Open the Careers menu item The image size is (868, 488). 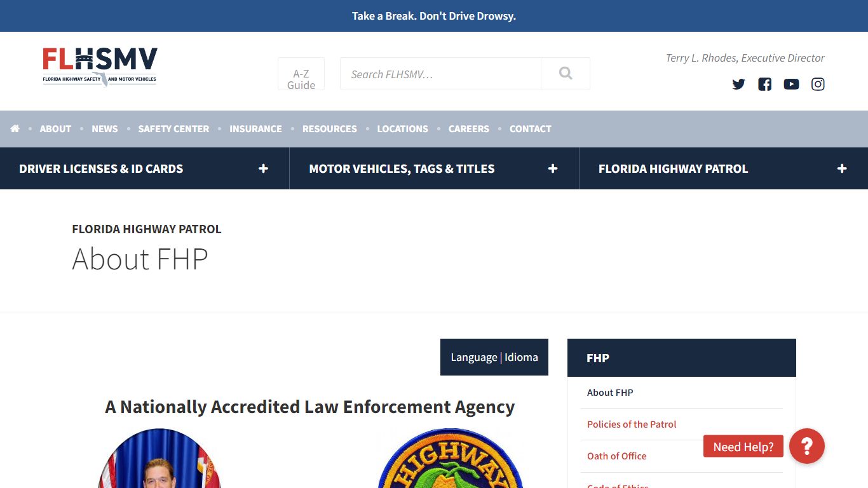coord(469,128)
